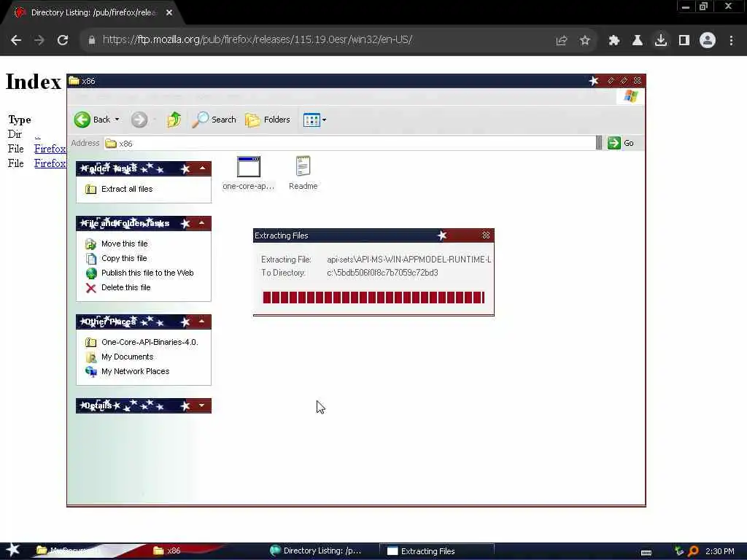This screenshot has height=560, width=747.
Task: Click the Chrome address bar URL
Action: pos(258,39)
